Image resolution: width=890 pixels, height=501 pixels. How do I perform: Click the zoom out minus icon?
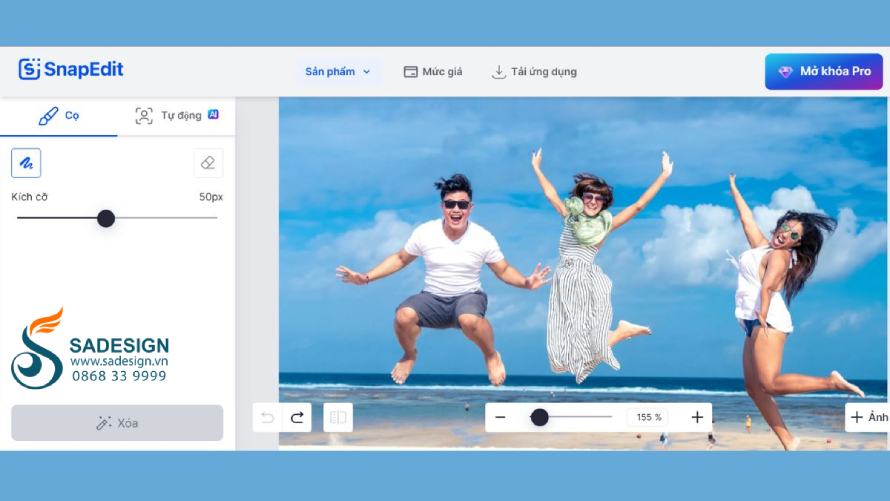click(x=500, y=418)
